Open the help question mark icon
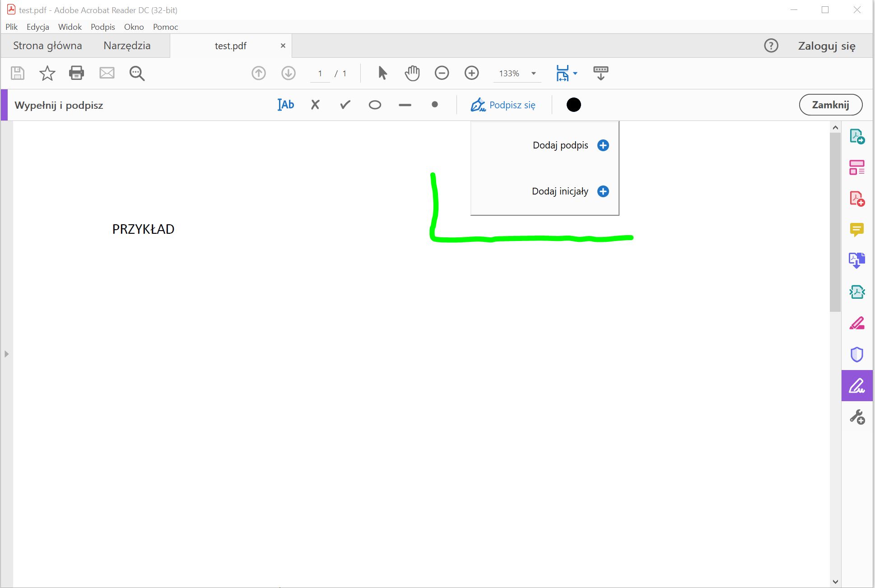The width and height of the screenshot is (875, 588). 771,46
